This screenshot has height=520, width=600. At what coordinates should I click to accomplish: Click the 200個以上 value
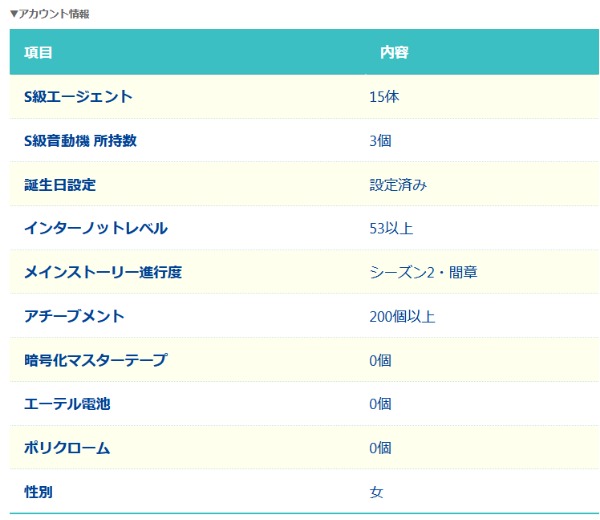click(402, 316)
